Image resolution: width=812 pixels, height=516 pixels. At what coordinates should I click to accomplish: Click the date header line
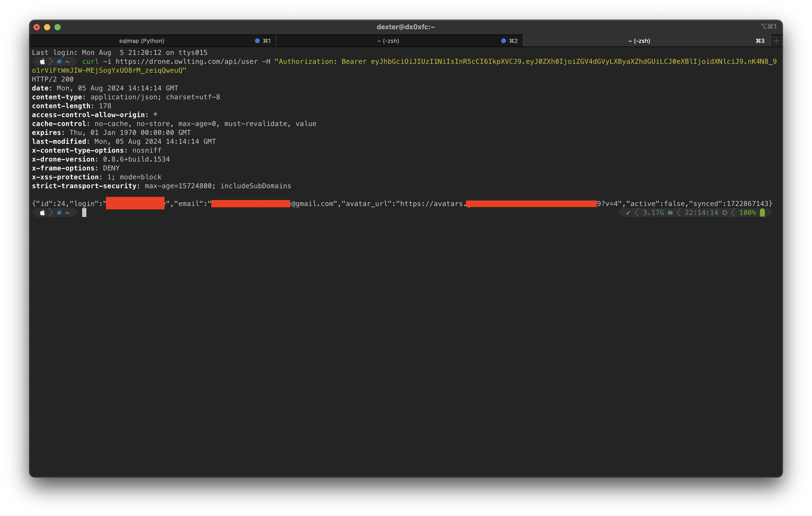[105, 88]
